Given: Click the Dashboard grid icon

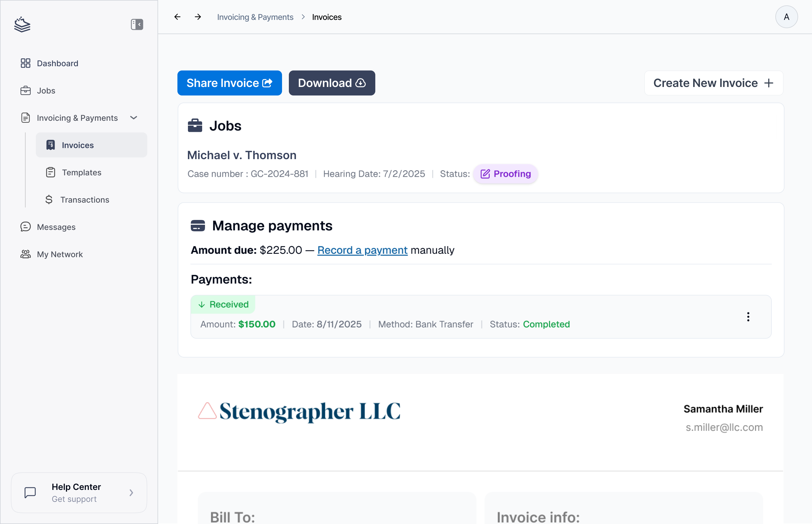Looking at the screenshot, I should 25,63.
